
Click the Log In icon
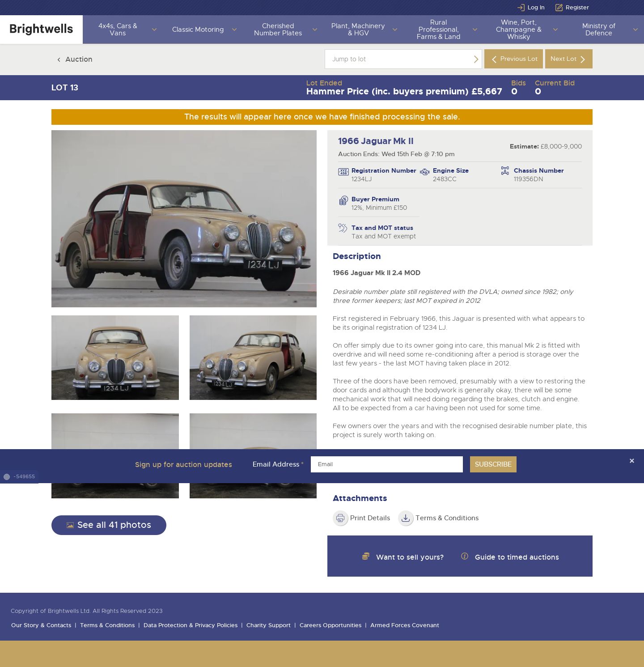(521, 7)
